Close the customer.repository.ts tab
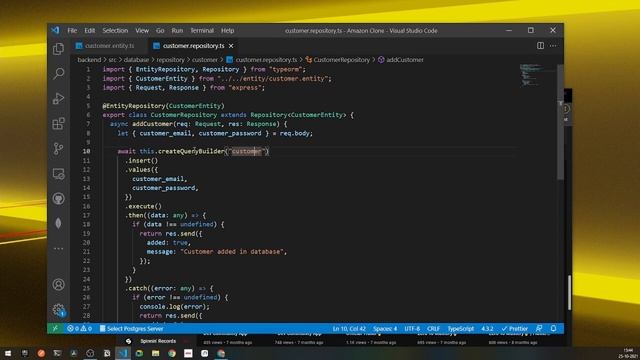 point(231,46)
